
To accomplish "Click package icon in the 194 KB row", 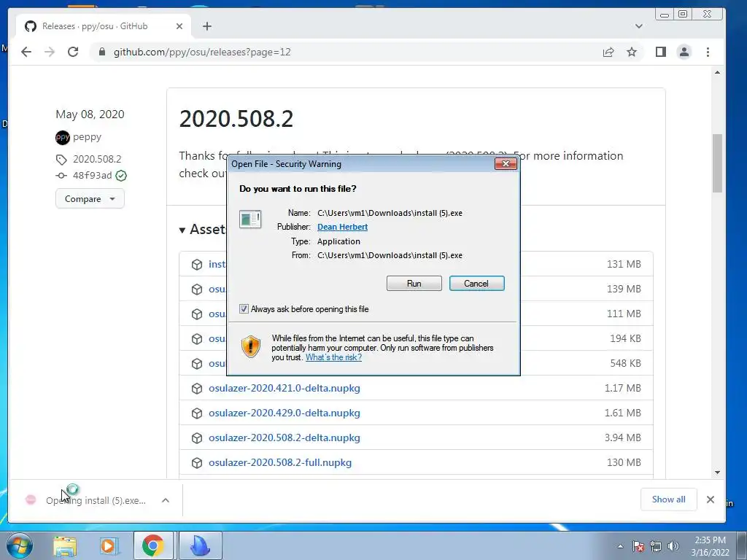I will coord(197,339).
